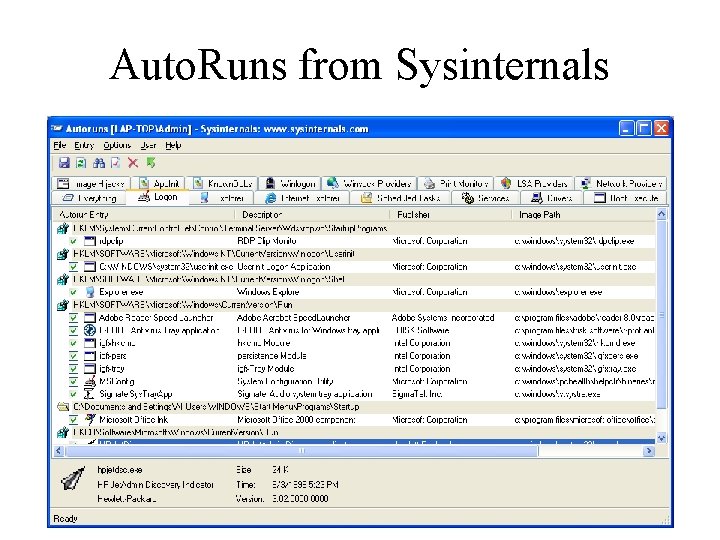Open the Help menu
The height and width of the screenshot is (540, 720).
(173, 146)
